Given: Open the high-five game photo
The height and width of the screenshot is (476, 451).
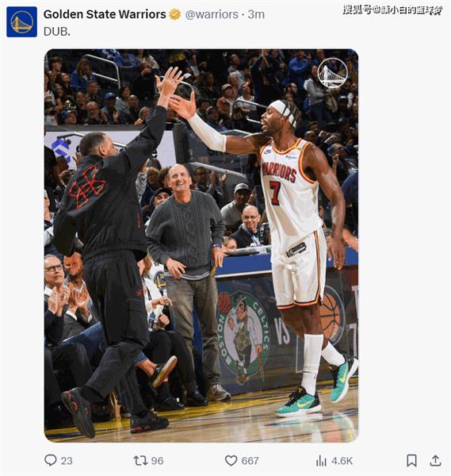Looking at the screenshot, I should (201, 245).
